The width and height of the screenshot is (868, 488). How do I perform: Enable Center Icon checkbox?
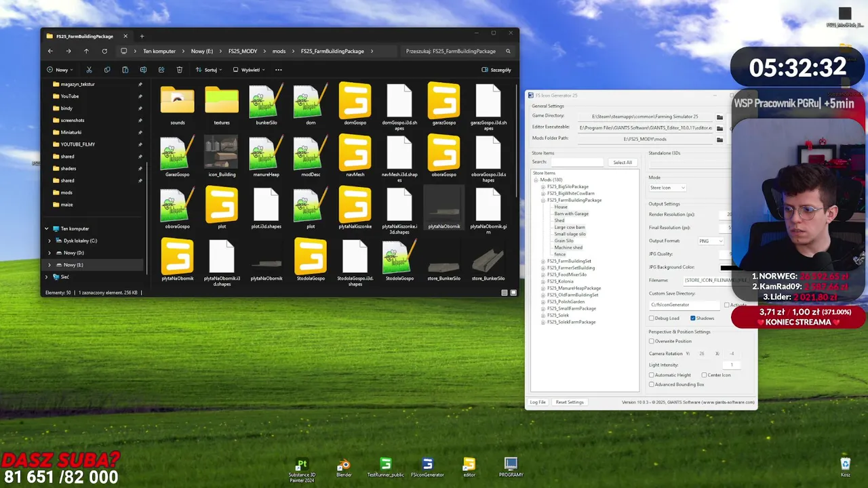[x=704, y=375]
